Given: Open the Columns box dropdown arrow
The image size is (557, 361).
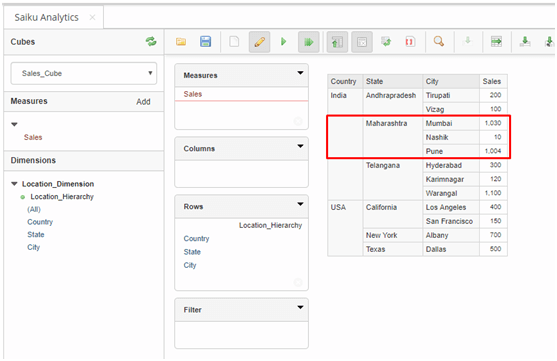Looking at the screenshot, I should [301, 146].
